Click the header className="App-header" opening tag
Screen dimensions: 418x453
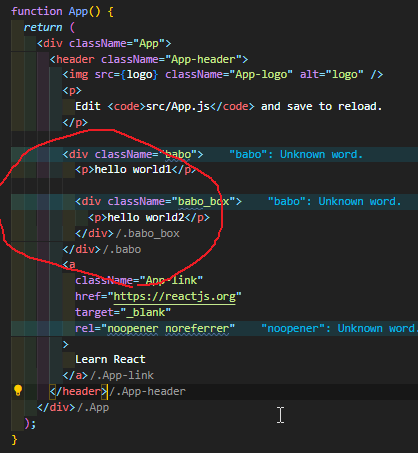coord(149,59)
